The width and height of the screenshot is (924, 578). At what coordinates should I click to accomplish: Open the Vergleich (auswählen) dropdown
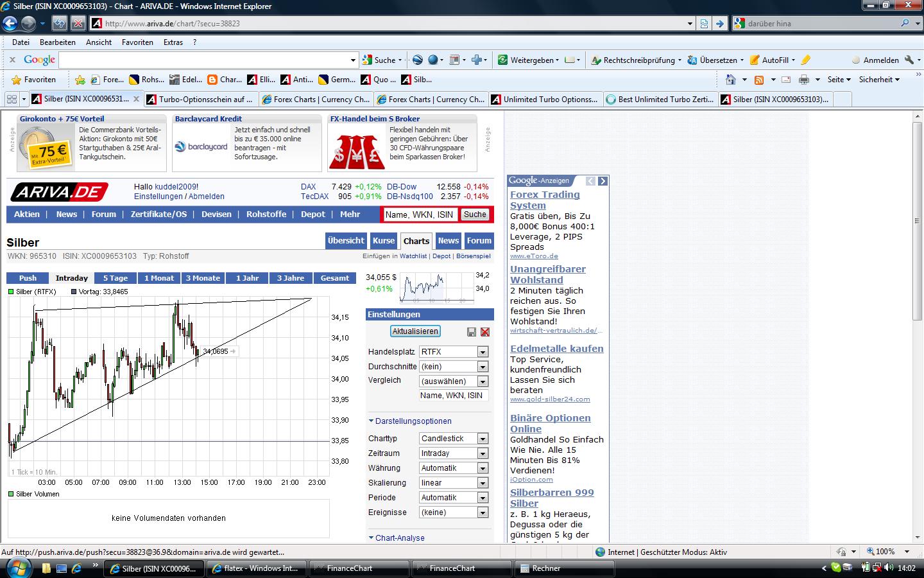[454, 381]
